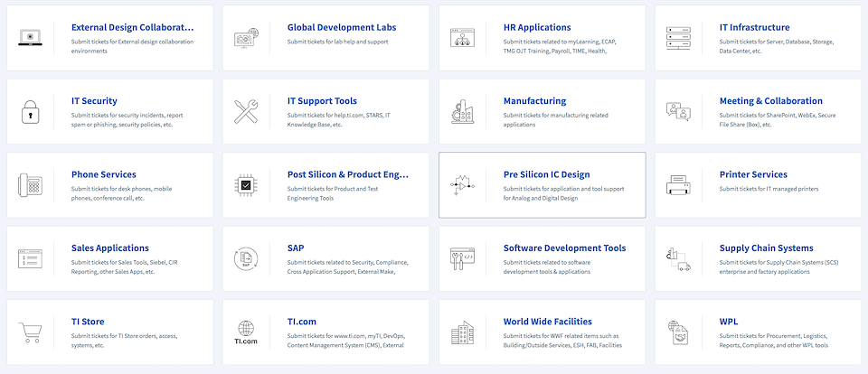Click 'Submit tickets for lab help and support' text
Viewport: 868px width, 374px height.
(x=337, y=42)
